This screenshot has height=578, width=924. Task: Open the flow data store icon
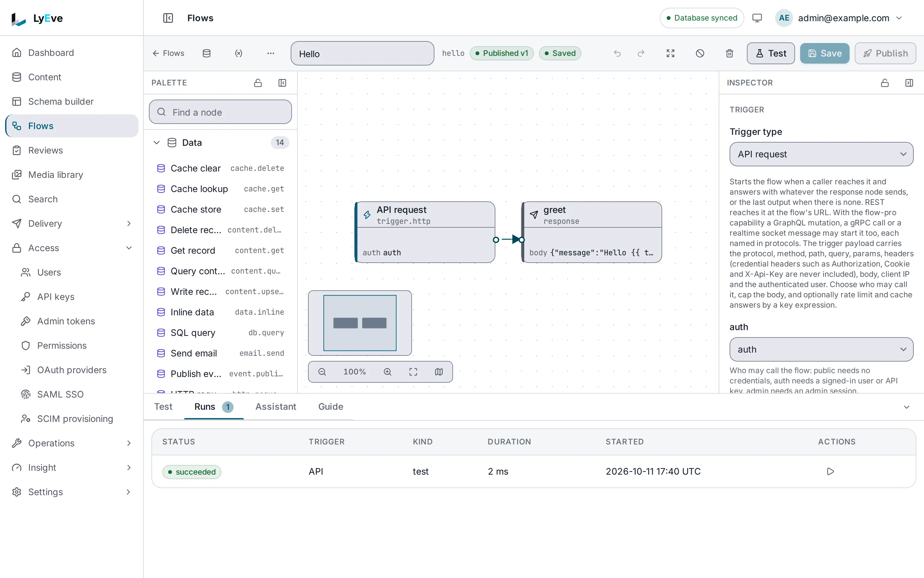point(207,53)
